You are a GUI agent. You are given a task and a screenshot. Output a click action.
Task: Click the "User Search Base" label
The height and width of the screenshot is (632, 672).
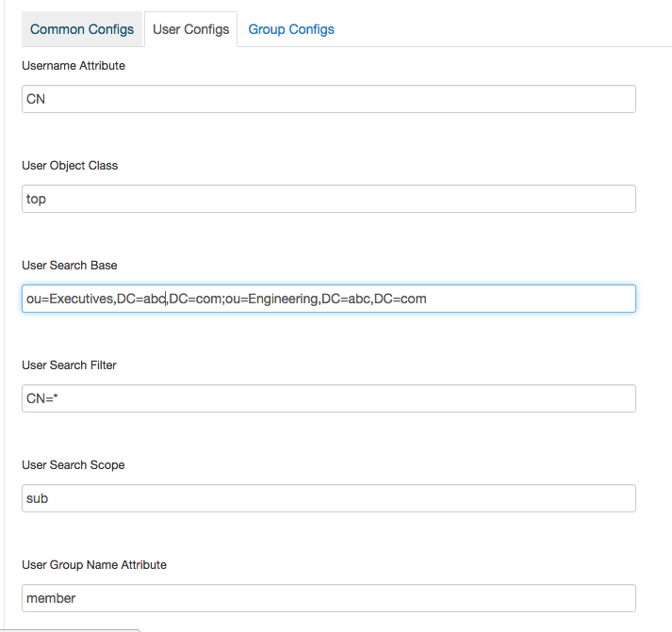[70, 266]
